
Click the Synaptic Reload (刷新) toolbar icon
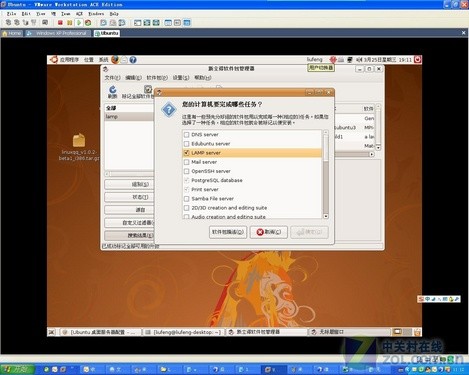113,92
